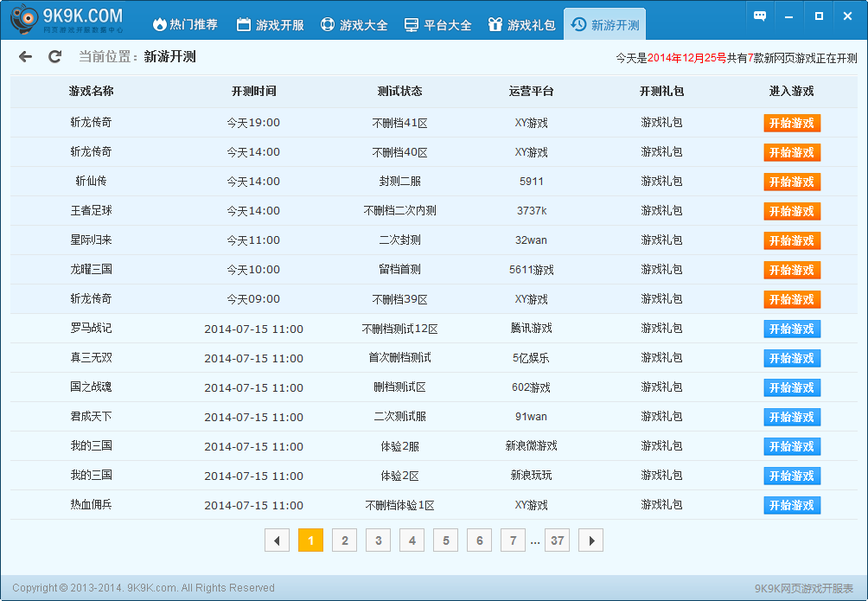Open 游戏礼包 link for 星际归来
The width and height of the screenshot is (868, 601).
click(x=661, y=240)
